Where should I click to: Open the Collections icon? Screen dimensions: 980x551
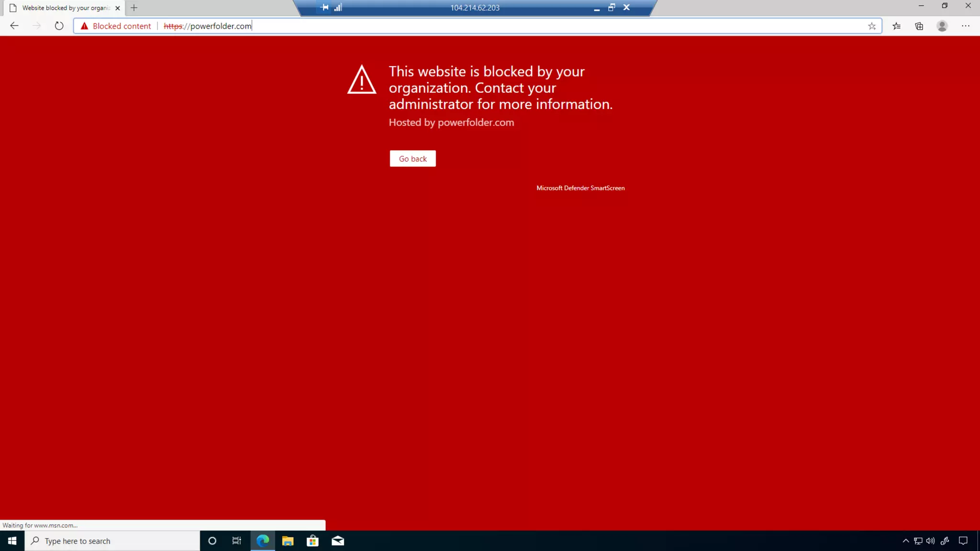(x=919, y=26)
